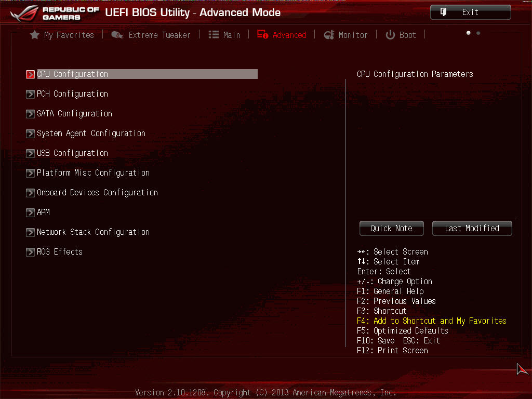Viewport: 532px width, 399px height.
Task: Click the 'F1: General Help' hint
Action: click(390, 291)
